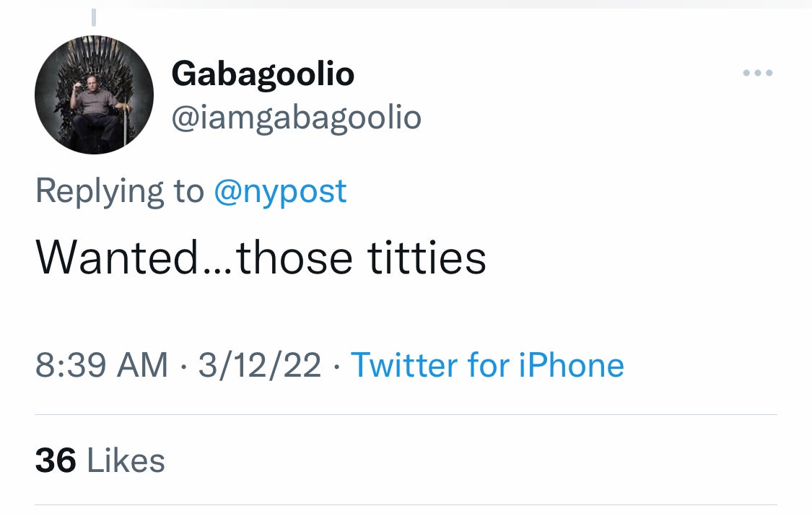Screen dimensions: 812x516
Task: Click the word "Twitter" in source link
Action: coord(403,364)
